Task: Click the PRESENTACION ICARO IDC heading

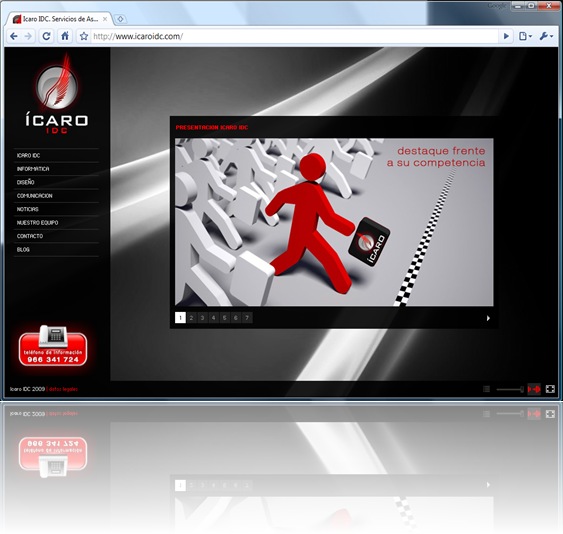Action: click(x=211, y=127)
